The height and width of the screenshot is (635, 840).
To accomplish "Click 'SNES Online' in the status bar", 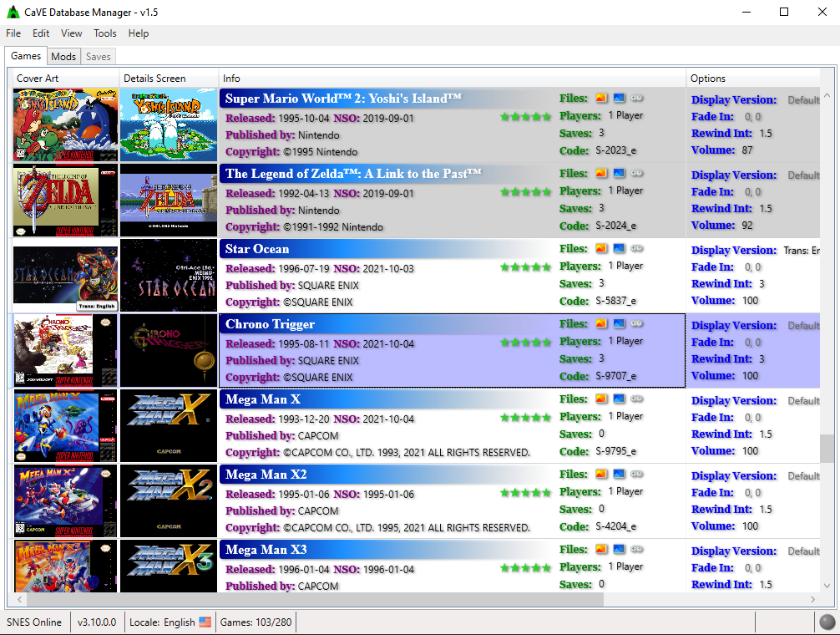I will [x=34, y=622].
